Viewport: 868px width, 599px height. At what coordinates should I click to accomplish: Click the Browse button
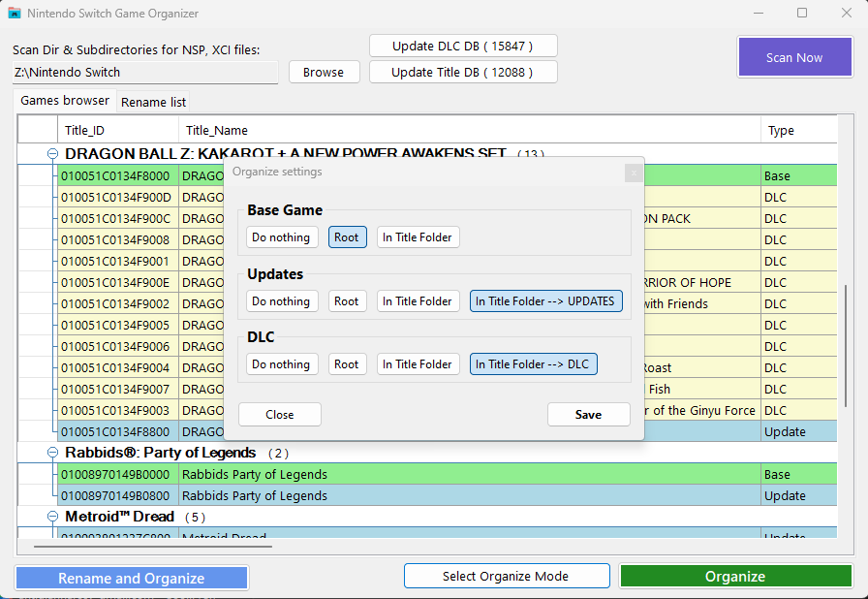(324, 73)
